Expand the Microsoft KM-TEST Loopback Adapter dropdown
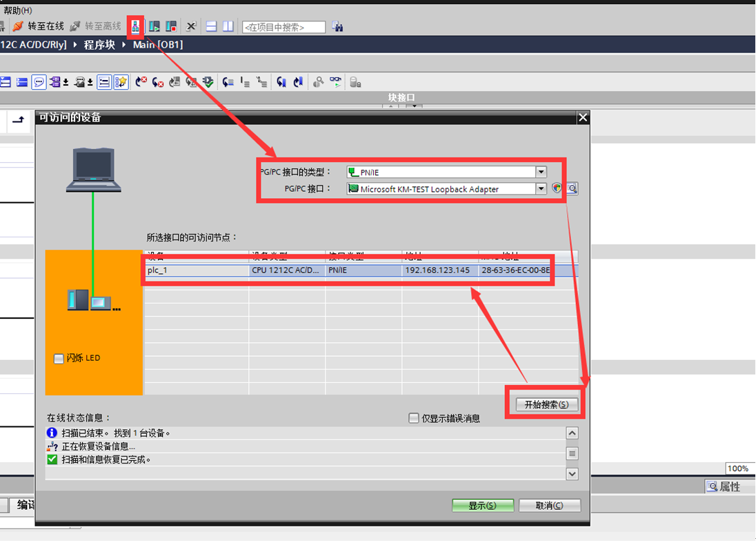Image resolution: width=756 pixels, height=545 pixels. 541,188
